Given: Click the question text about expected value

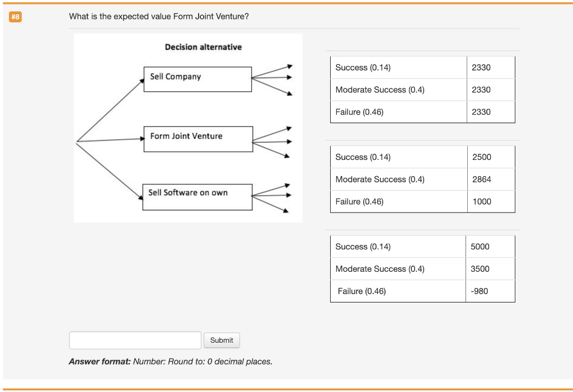Looking at the screenshot, I should [159, 16].
